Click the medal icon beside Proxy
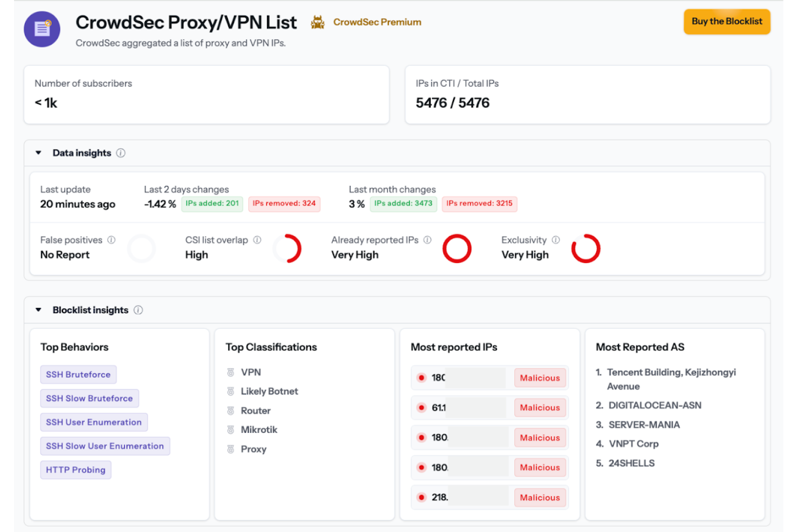Image resolution: width=798 pixels, height=532 pixels. [x=231, y=449]
